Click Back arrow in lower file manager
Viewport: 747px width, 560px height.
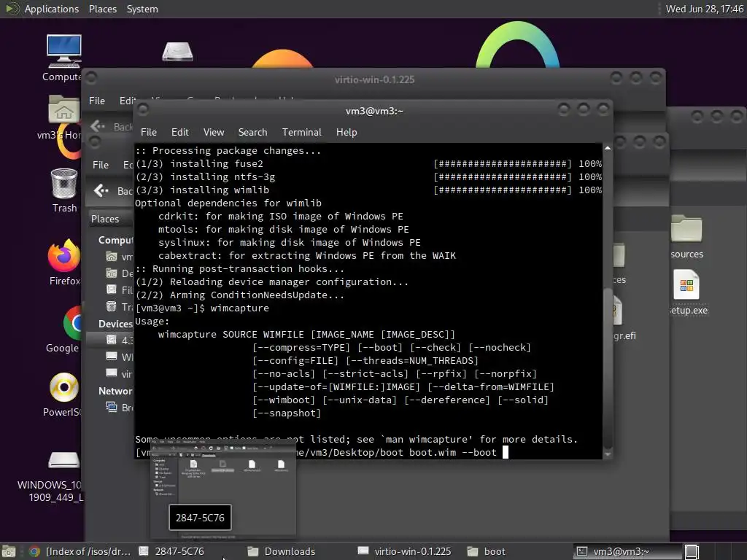pos(101,190)
